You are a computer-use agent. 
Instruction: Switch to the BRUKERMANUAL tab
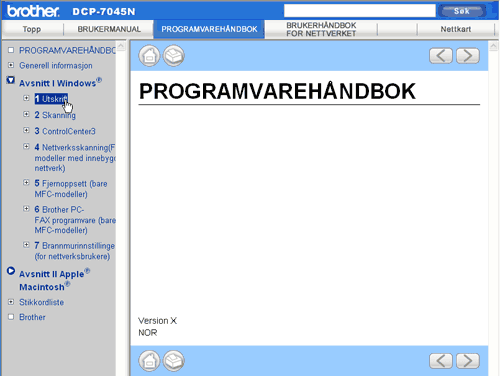pyautogui.click(x=109, y=29)
